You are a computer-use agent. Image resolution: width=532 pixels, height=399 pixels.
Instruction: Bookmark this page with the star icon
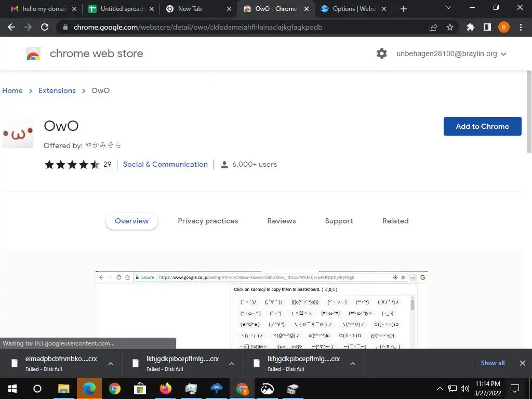(450, 27)
